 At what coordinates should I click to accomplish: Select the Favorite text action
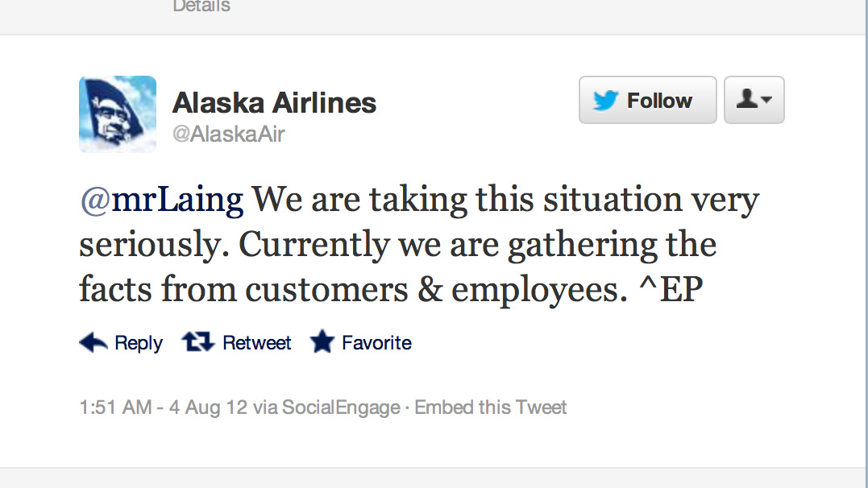pyautogui.click(x=376, y=343)
